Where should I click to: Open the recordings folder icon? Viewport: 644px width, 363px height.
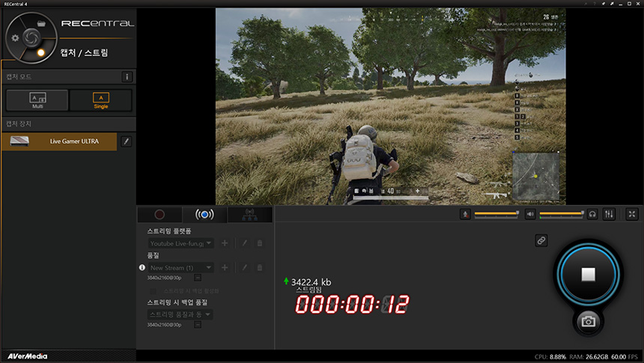(41, 23)
